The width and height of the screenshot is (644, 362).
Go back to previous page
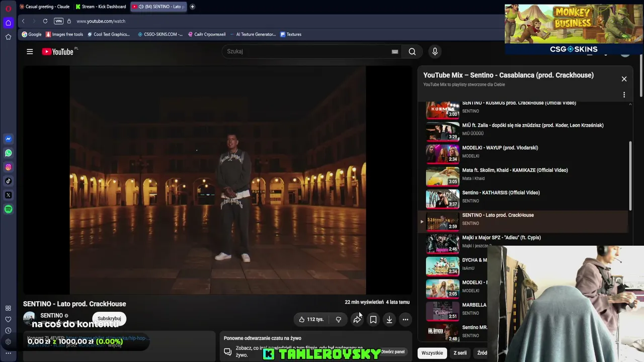(23, 21)
